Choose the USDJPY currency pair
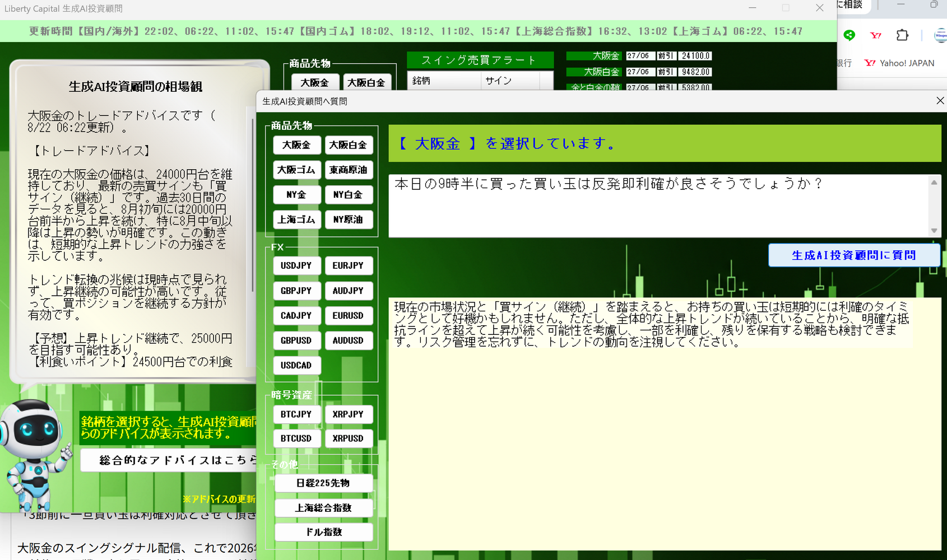947x560 pixels. (x=296, y=265)
